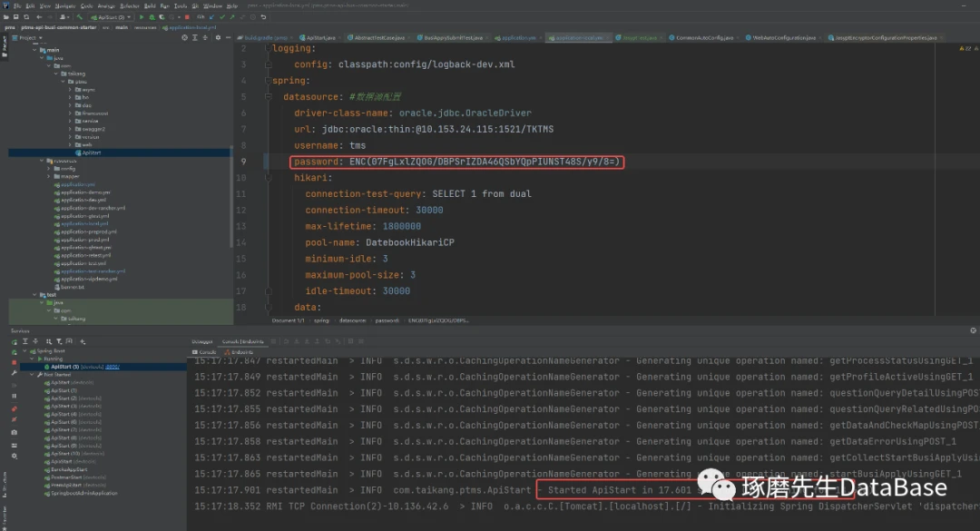Click the ptms-api-busi-common-starter breadcrumb
The height and width of the screenshot is (531, 980).
click(60, 27)
